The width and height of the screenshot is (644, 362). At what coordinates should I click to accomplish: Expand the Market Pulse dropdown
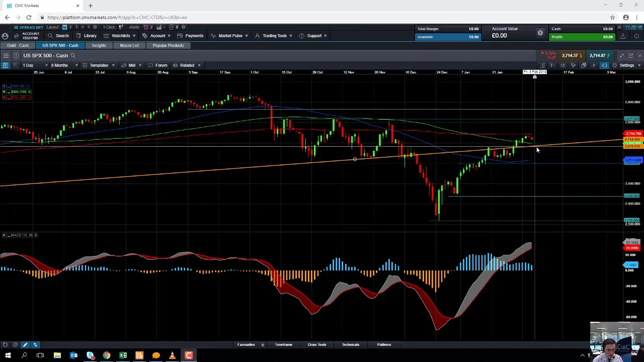coord(229,36)
